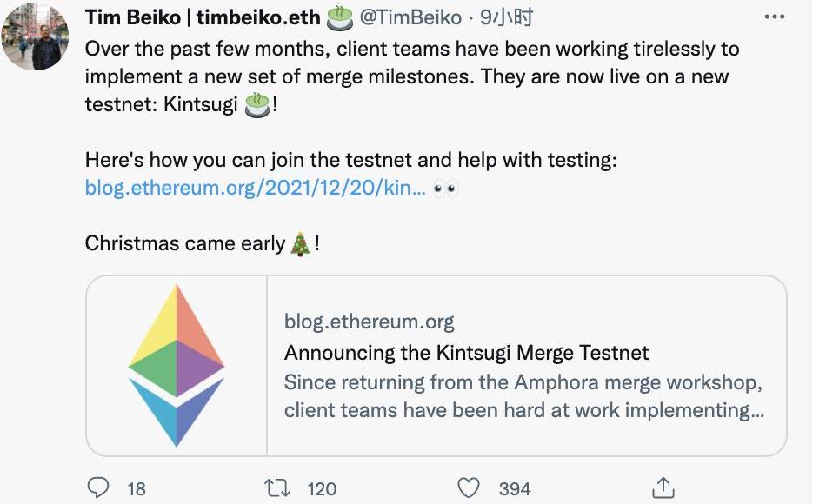Open the three-dot more options menu
This screenshot has height=504, width=826.
pos(773,17)
